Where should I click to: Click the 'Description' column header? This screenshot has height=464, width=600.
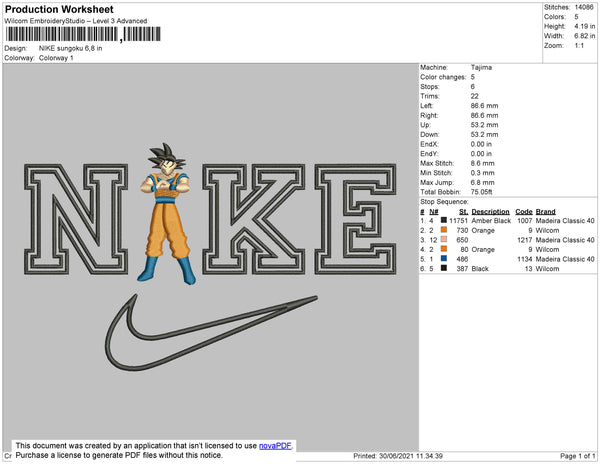(x=491, y=212)
